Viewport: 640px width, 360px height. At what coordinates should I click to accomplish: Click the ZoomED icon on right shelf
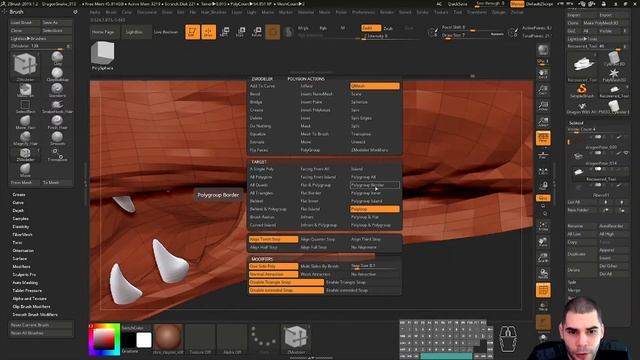[x=543, y=258]
